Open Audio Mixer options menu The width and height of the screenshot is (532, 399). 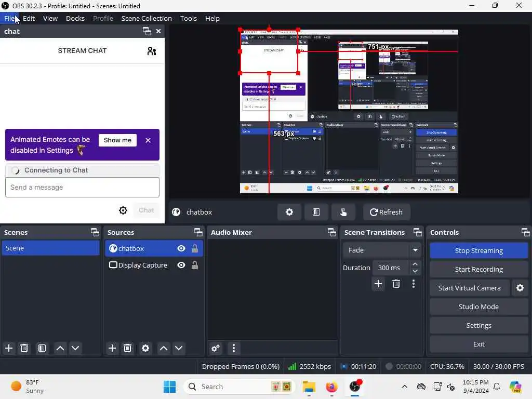[x=233, y=348]
